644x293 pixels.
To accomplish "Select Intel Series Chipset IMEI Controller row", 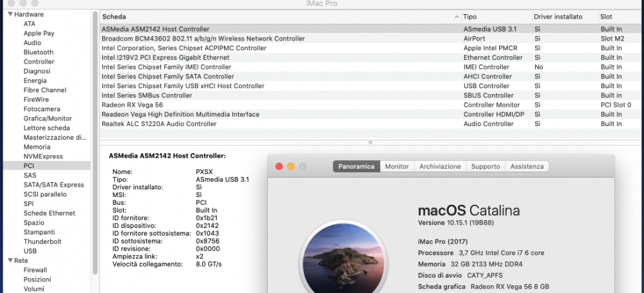I will click(370, 67).
